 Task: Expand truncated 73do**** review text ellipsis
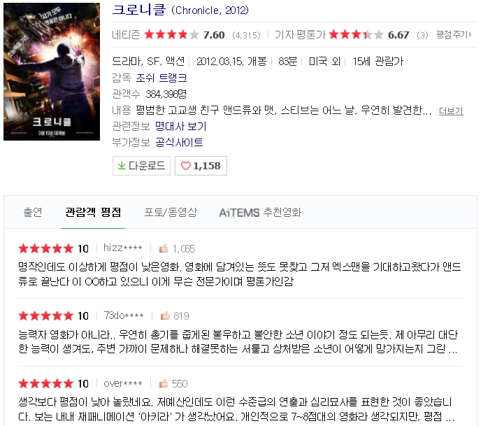click(x=452, y=350)
